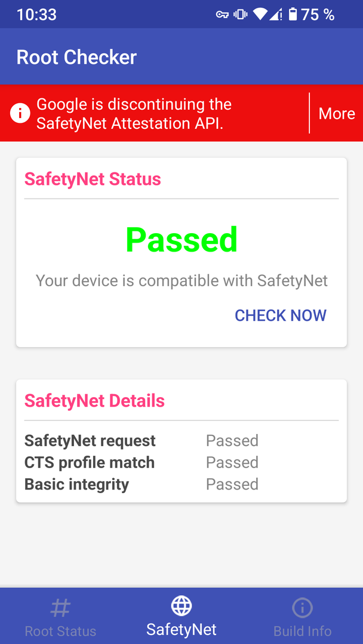Viewport: 363px width, 644px height.
Task: Tap the Root Status hash icon
Action: (x=60, y=608)
